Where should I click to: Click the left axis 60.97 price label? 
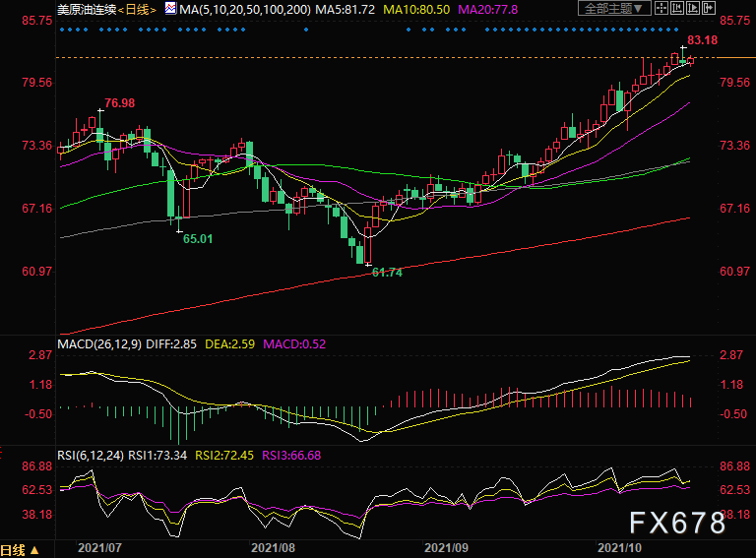(x=37, y=272)
